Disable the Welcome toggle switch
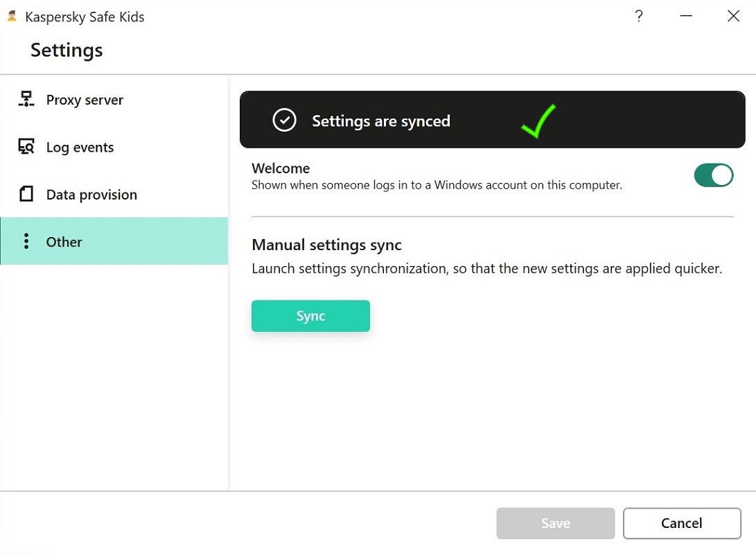 (713, 176)
